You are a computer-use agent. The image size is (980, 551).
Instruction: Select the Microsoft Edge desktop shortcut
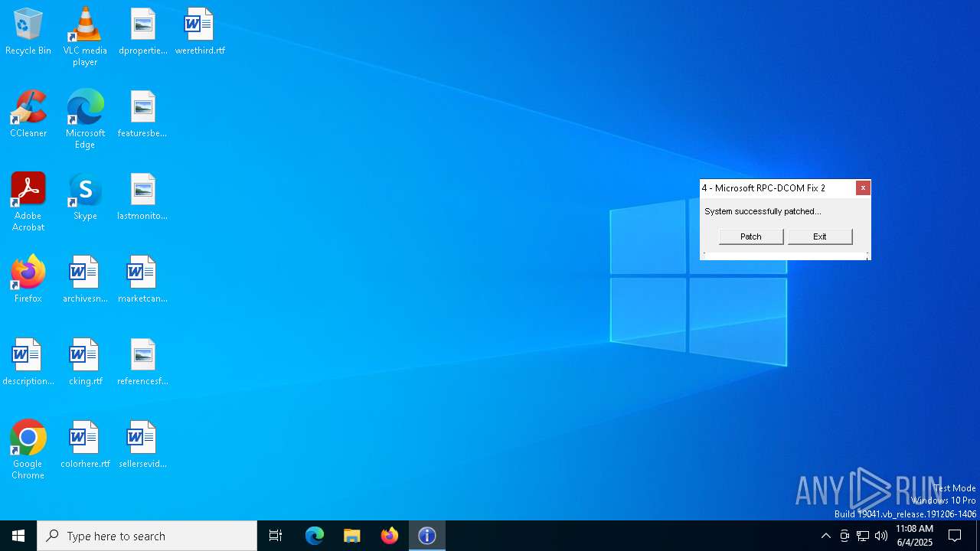(85, 119)
